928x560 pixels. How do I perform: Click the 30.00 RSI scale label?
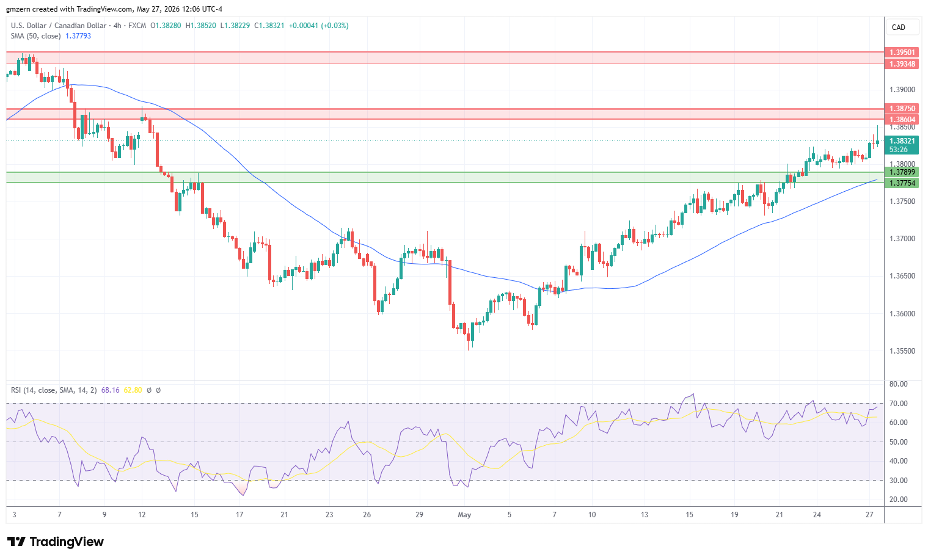pos(899,481)
